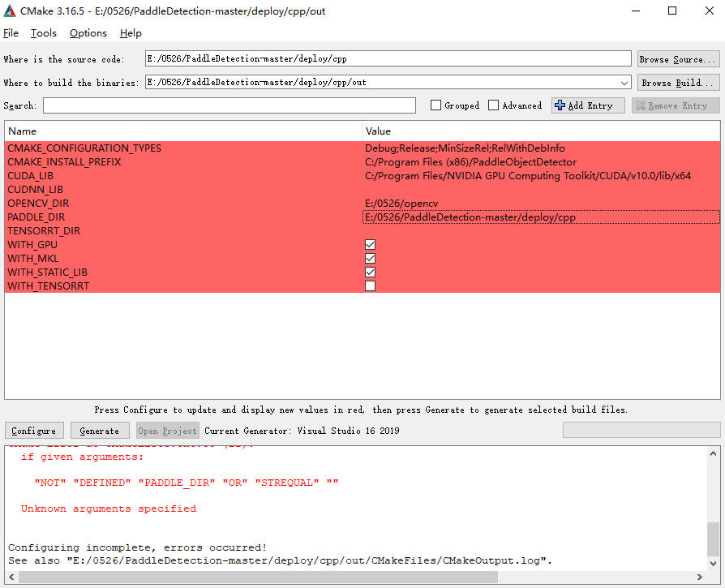Click the log scroll down arrow
725x588 pixels.
714,563
